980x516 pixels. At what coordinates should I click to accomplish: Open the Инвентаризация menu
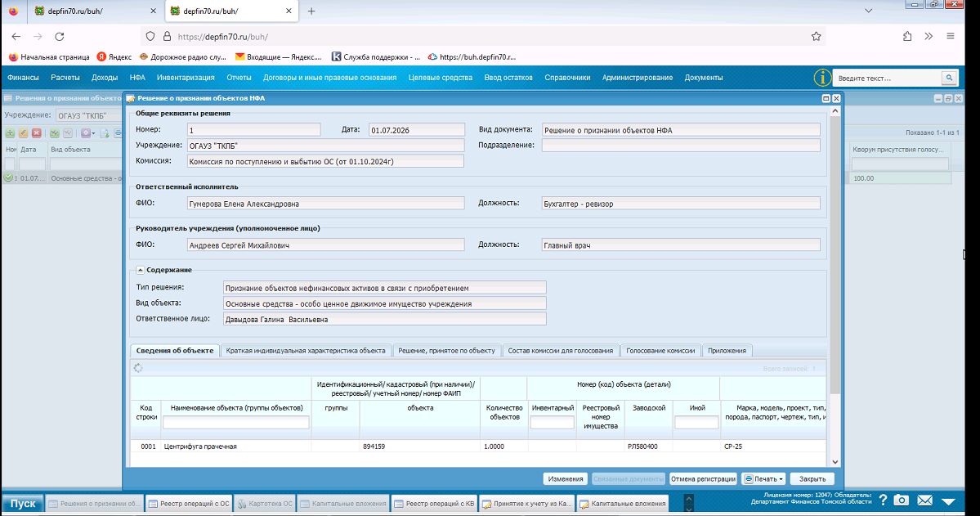pyautogui.click(x=186, y=78)
